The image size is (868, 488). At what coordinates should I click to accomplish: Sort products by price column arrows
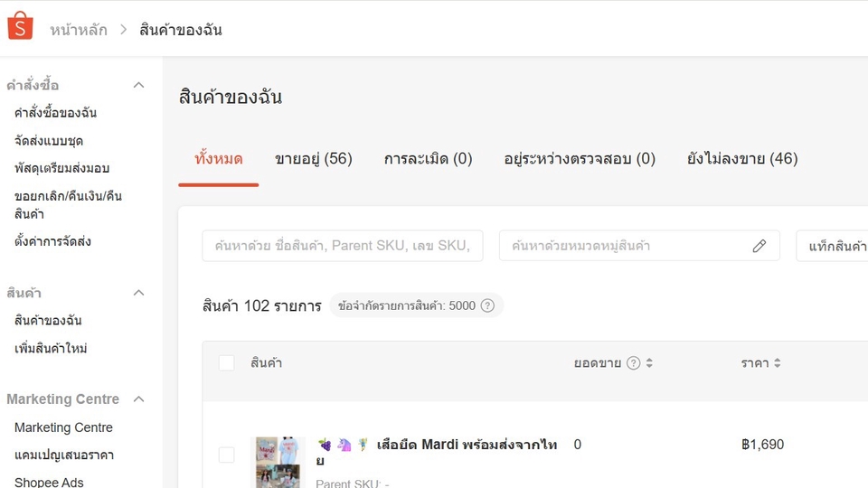(778, 363)
